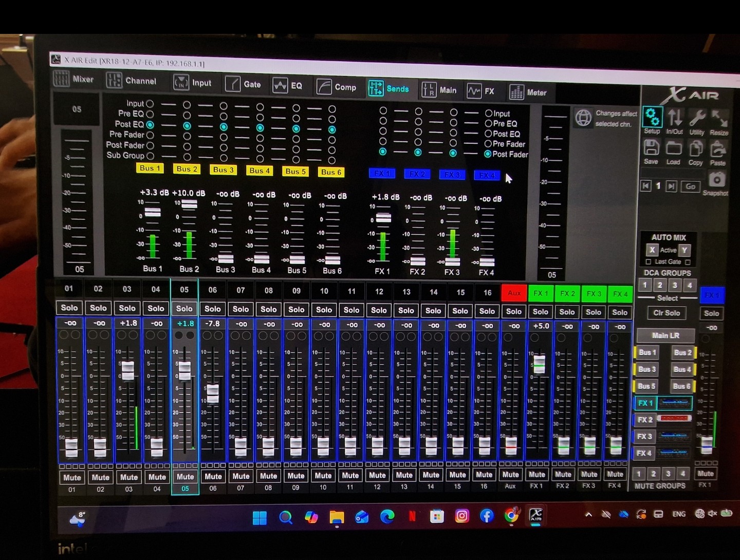Image resolution: width=740 pixels, height=560 pixels.
Task: Click the Copy icon
Action: tap(696, 149)
